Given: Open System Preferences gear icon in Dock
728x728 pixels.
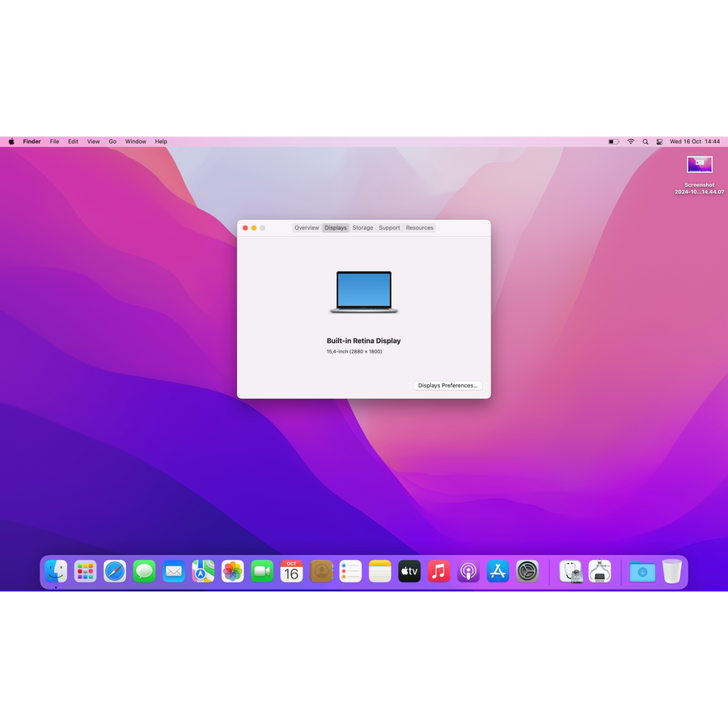Looking at the screenshot, I should (x=527, y=572).
